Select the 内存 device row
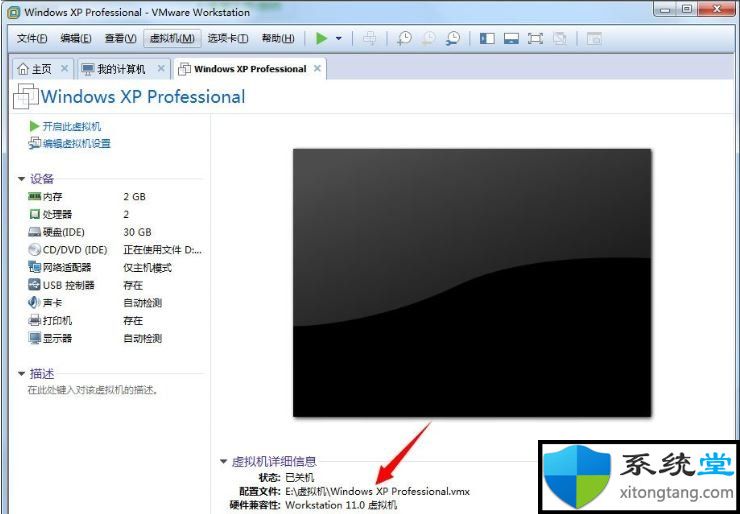Image resolution: width=740 pixels, height=514 pixels. click(115, 197)
